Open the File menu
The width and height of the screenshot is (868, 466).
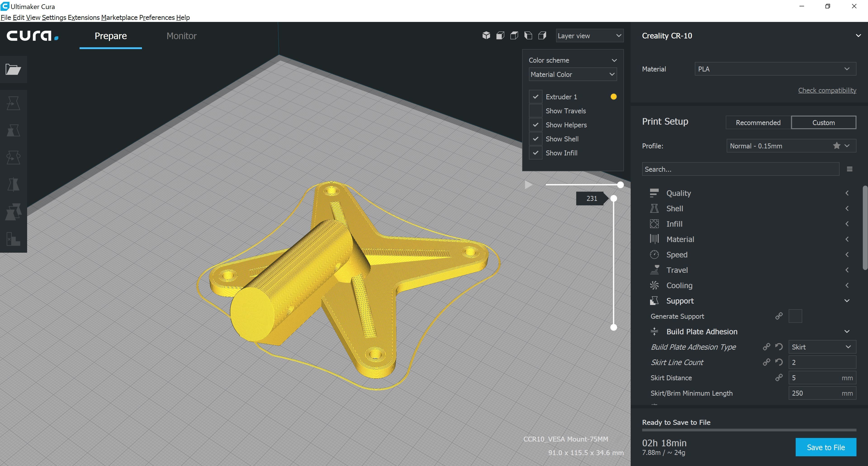[6, 18]
